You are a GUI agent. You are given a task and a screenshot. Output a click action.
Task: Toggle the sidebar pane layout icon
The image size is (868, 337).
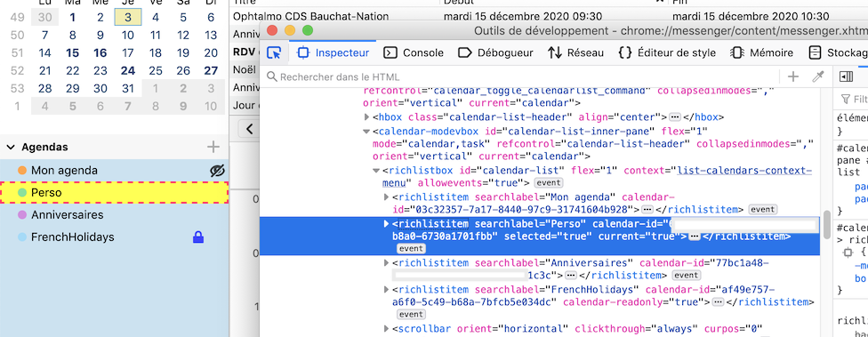(x=846, y=77)
